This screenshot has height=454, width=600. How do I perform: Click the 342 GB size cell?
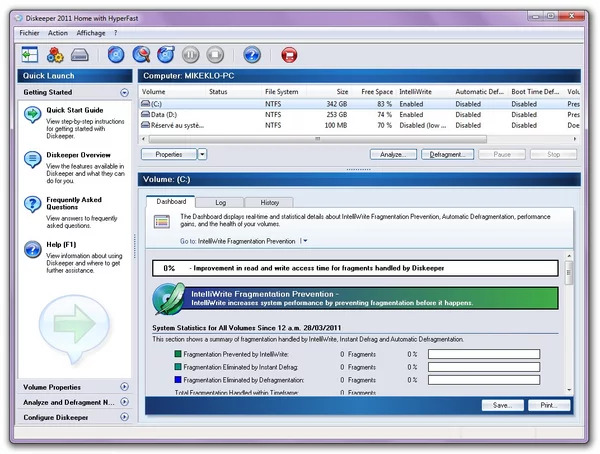pyautogui.click(x=337, y=104)
